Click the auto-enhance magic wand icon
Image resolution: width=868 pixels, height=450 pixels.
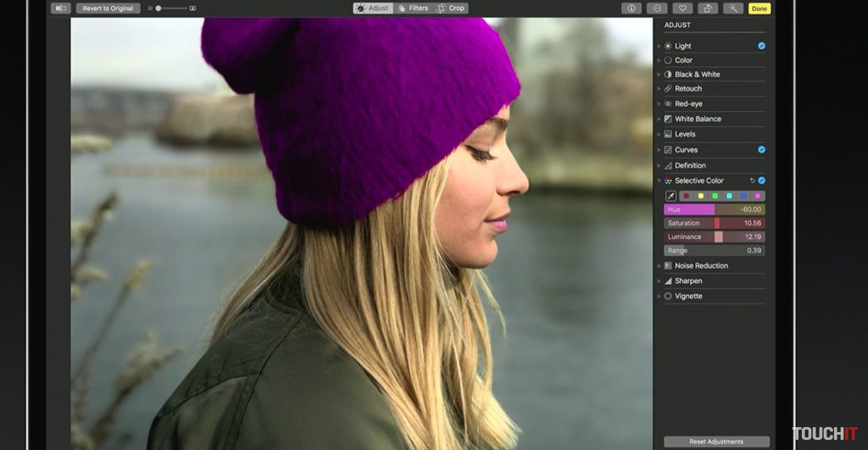[x=733, y=8]
